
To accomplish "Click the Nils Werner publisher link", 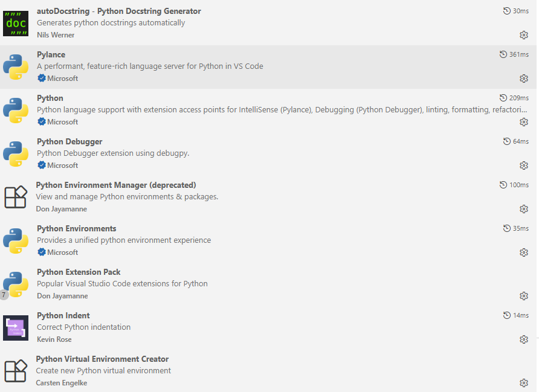I will tap(55, 35).
